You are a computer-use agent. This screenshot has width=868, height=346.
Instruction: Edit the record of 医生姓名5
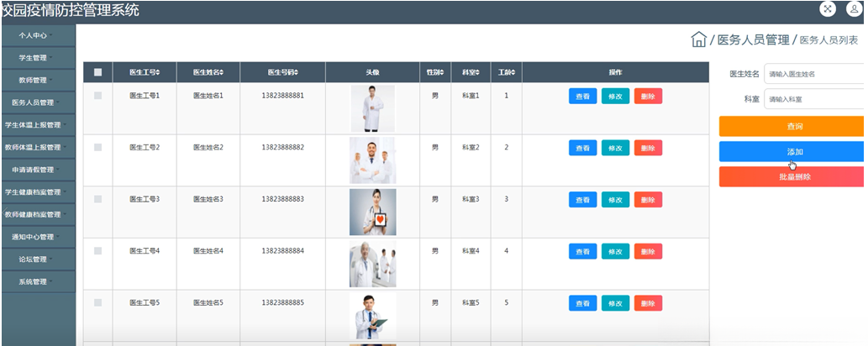coord(616,303)
